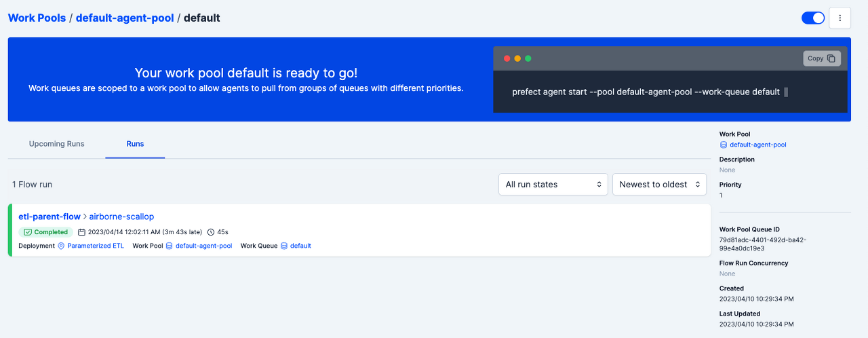The height and width of the screenshot is (338, 868).
Task: Click the '1 Flow run' count text
Action: click(x=32, y=185)
